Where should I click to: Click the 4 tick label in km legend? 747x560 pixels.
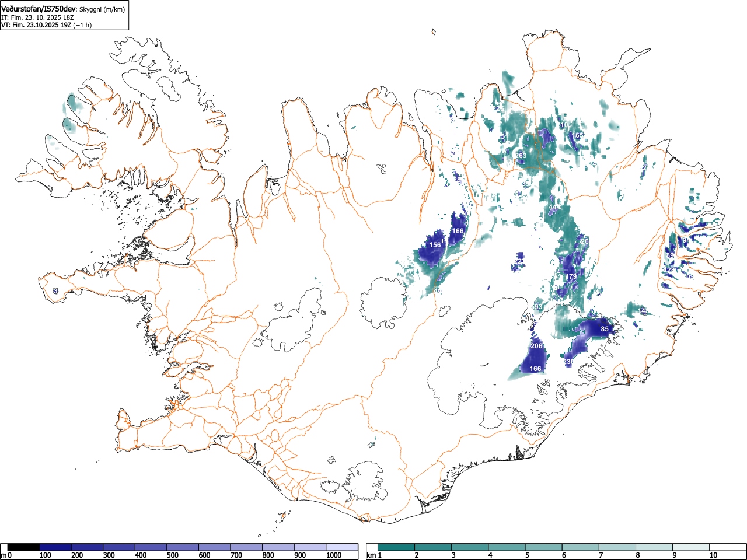[x=490, y=555]
